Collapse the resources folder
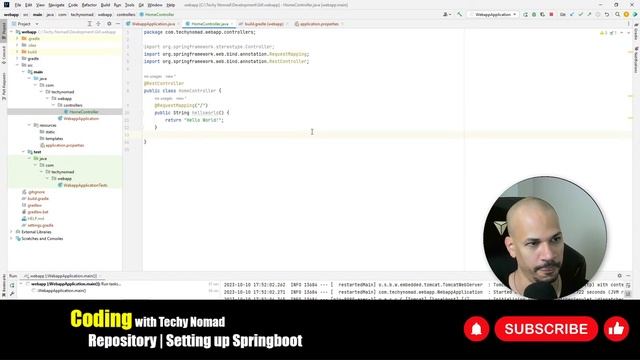Viewport: 640px width, 360px height. point(29,125)
